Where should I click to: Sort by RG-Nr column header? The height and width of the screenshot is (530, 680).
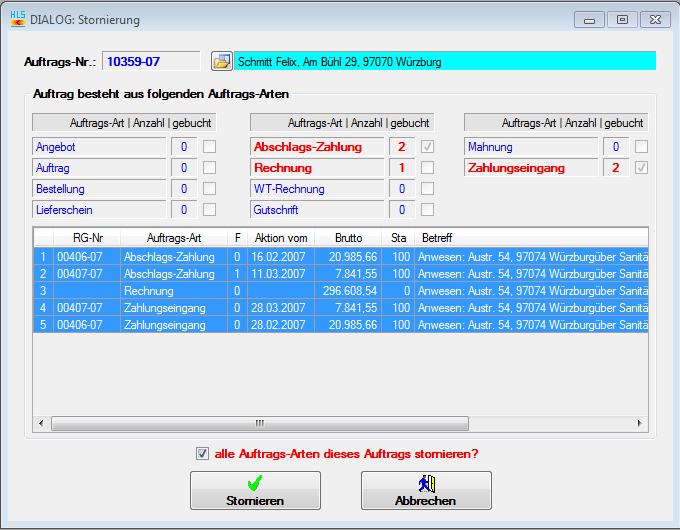[88, 238]
